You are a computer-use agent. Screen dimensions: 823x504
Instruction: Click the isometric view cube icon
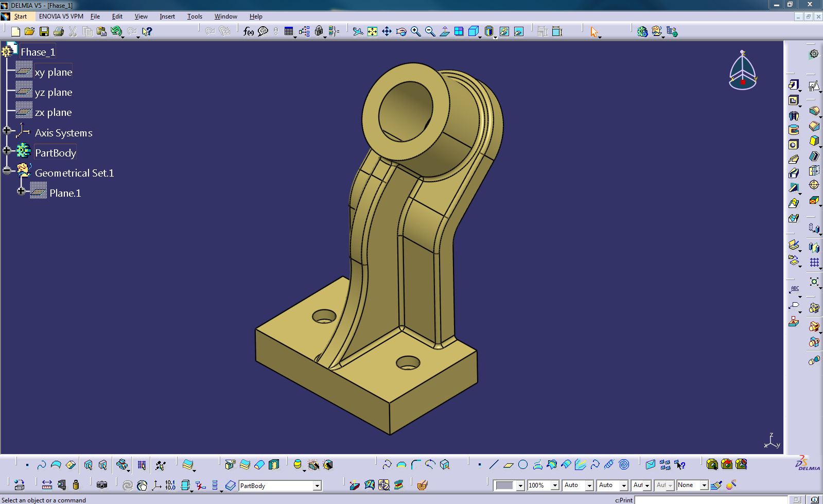[x=474, y=31]
